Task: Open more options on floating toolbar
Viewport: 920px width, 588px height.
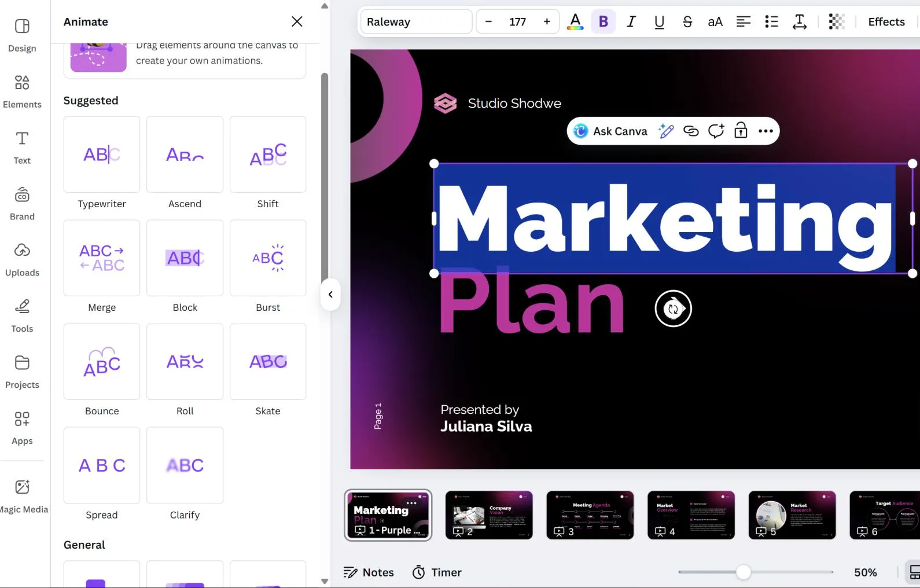Action: pos(766,131)
